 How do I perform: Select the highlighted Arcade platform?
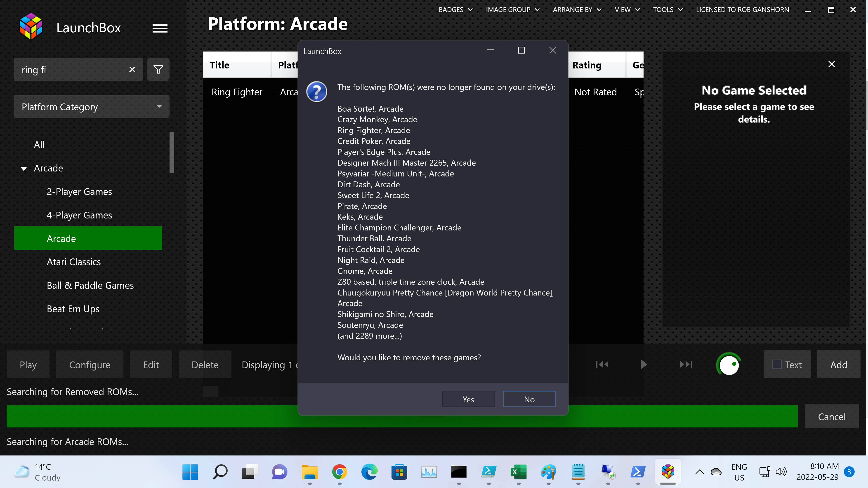88,238
